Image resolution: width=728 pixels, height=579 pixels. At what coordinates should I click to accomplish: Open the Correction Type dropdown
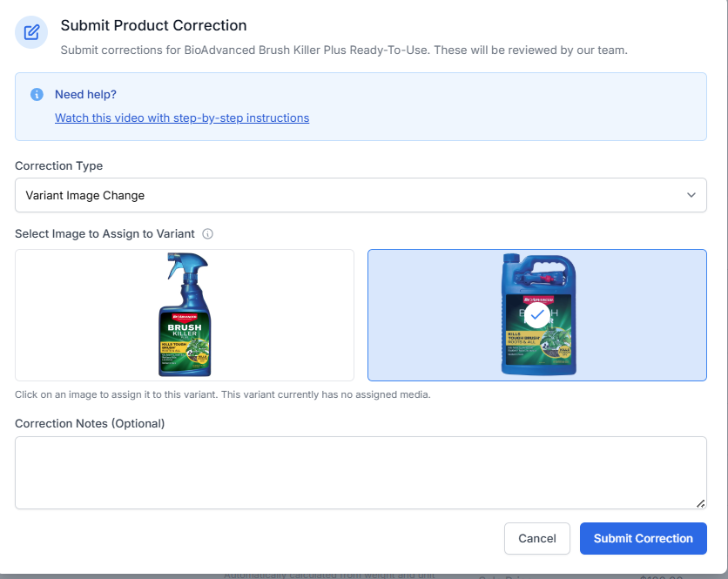coord(361,195)
